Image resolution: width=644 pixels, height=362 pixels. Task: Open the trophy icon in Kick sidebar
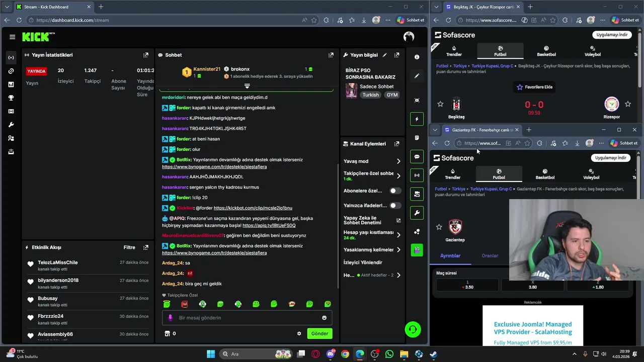point(11,98)
